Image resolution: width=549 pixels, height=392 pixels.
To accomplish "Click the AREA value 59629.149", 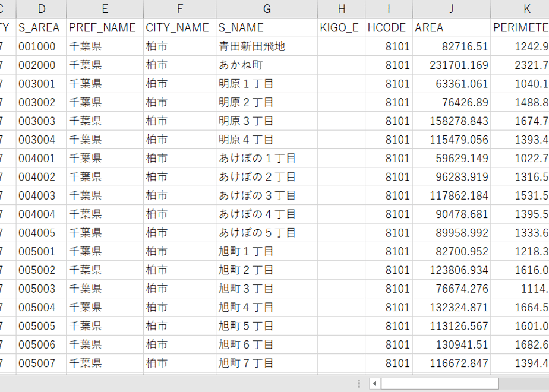I will point(452,158).
